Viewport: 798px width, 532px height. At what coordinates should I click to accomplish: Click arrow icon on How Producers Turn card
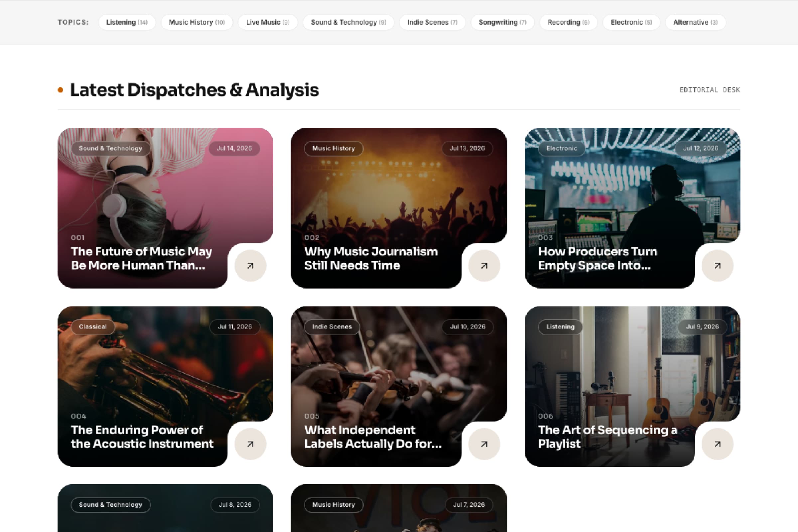point(718,266)
